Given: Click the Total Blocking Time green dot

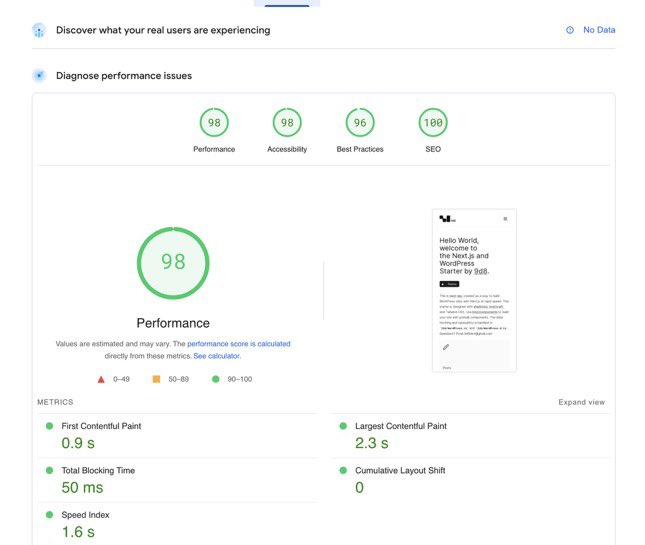Looking at the screenshot, I should [x=49, y=471].
